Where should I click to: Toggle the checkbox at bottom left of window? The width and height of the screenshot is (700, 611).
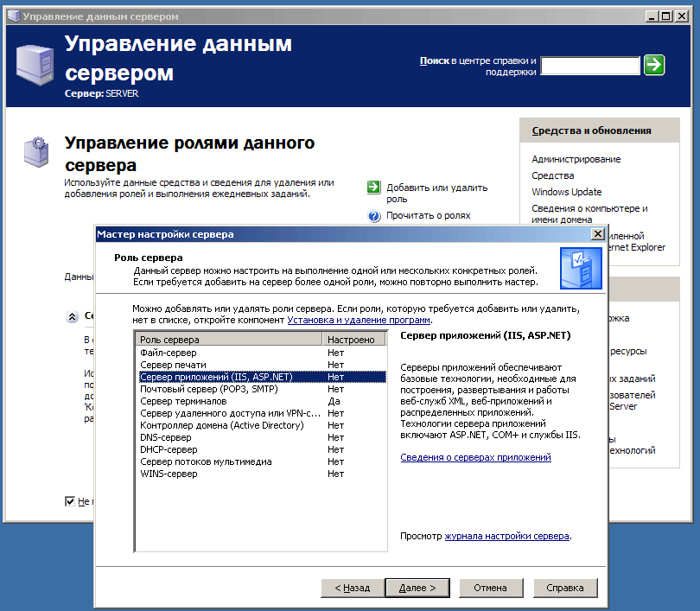(70, 501)
